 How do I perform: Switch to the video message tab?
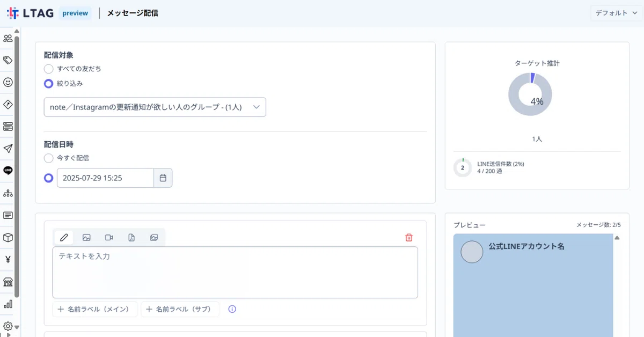tap(109, 237)
